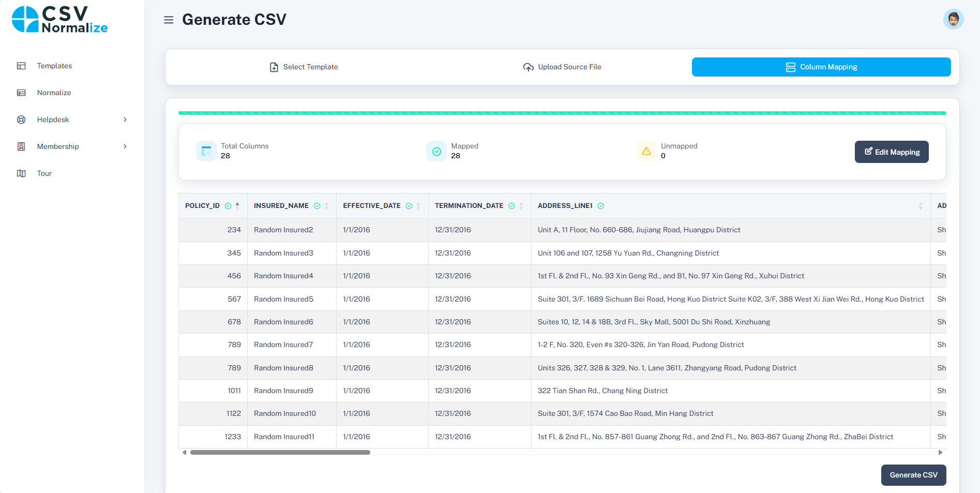The height and width of the screenshot is (493, 980).
Task: Click the CSV Normalize logo
Action: click(x=59, y=20)
